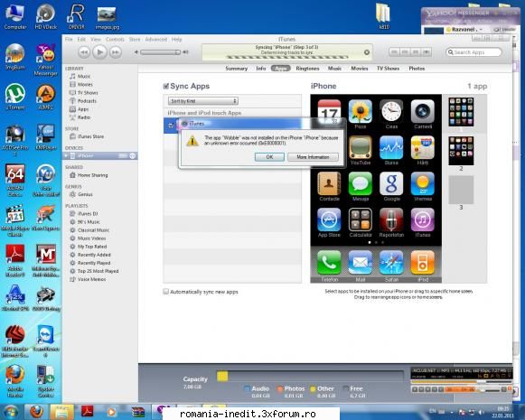Click the Previous track button
Viewport: 525px width, 420px height.
pos(84,52)
